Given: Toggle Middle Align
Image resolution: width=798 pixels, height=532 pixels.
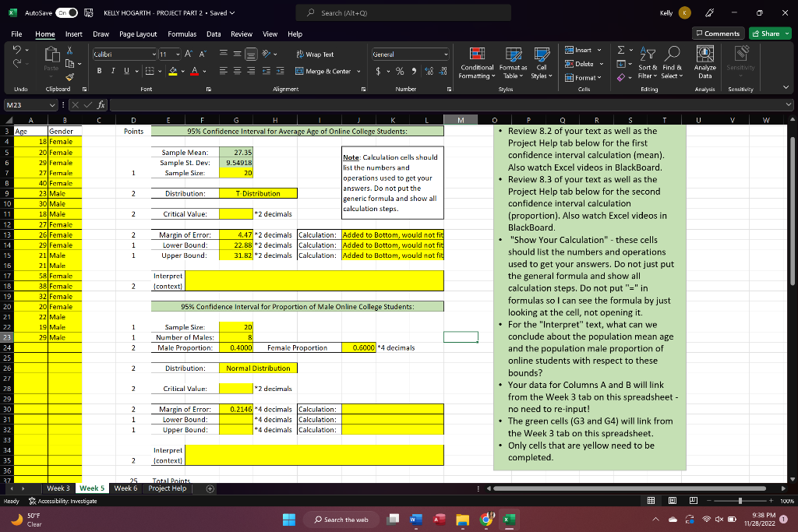Looking at the screenshot, I should coord(237,54).
